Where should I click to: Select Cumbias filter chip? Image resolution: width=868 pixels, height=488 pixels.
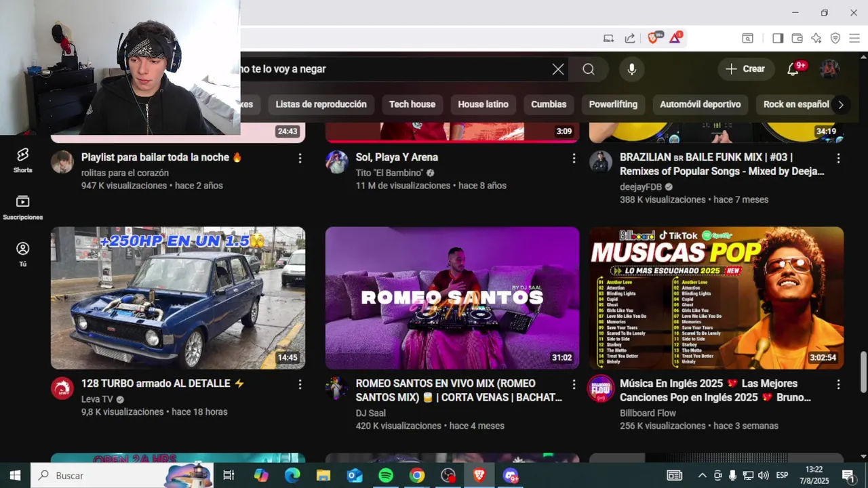tap(549, 104)
